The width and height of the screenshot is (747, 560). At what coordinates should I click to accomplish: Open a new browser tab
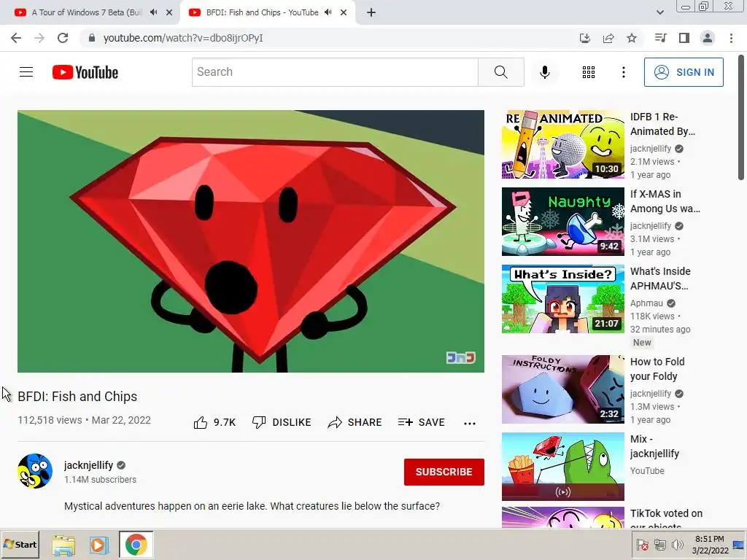371,13
